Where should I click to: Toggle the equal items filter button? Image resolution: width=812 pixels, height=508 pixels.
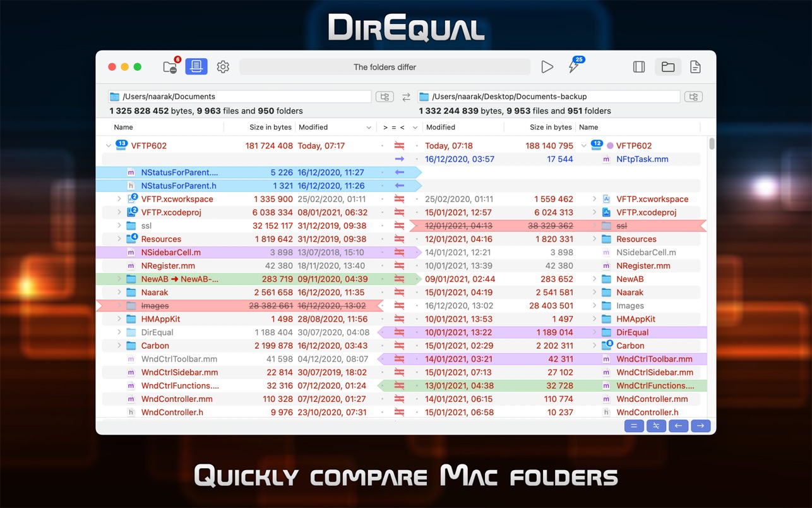(634, 426)
